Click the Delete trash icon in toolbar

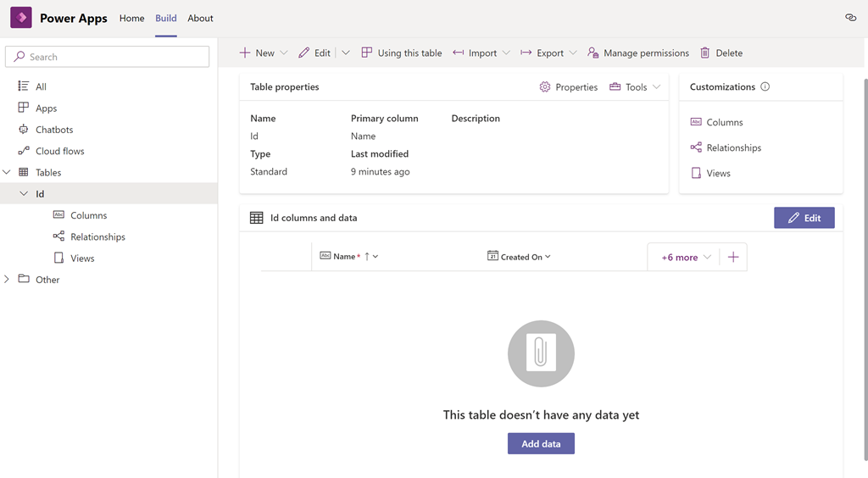704,53
